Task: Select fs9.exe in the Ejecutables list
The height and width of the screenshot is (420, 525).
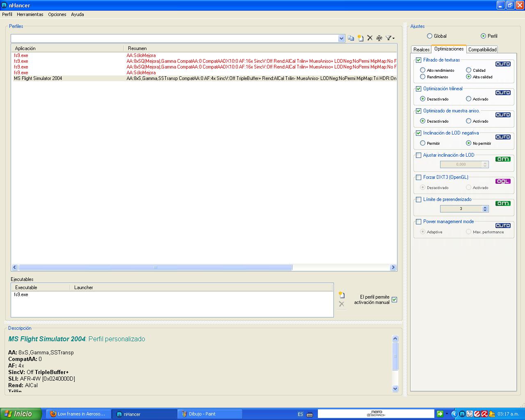Action: coord(21,294)
